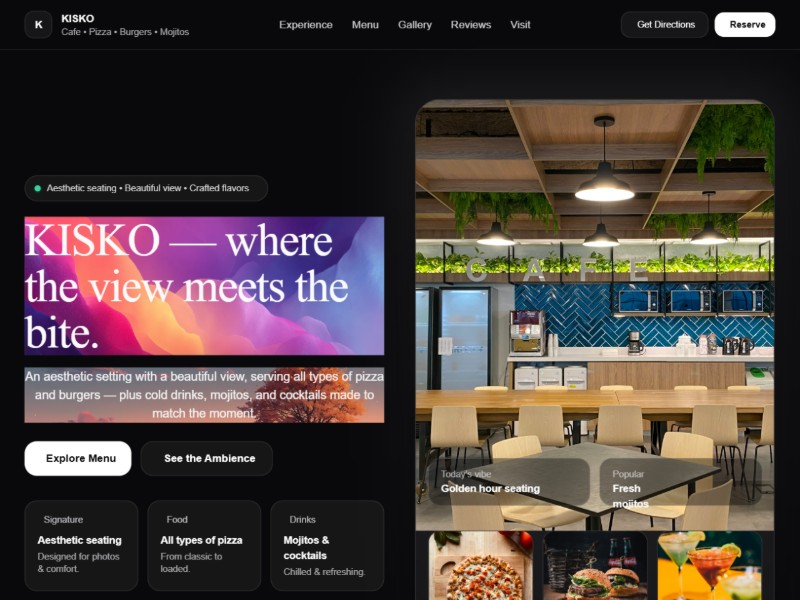Click the Get Directions button
800x600 pixels.
tap(665, 24)
